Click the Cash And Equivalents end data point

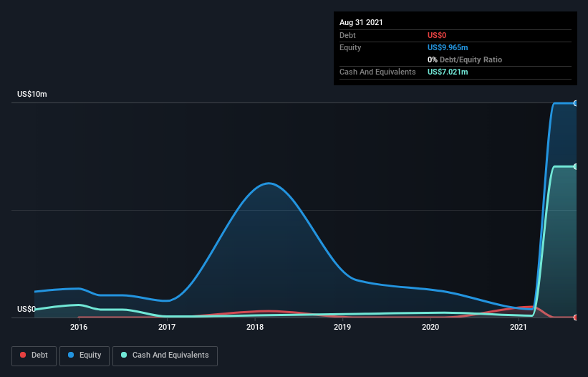[576, 166]
